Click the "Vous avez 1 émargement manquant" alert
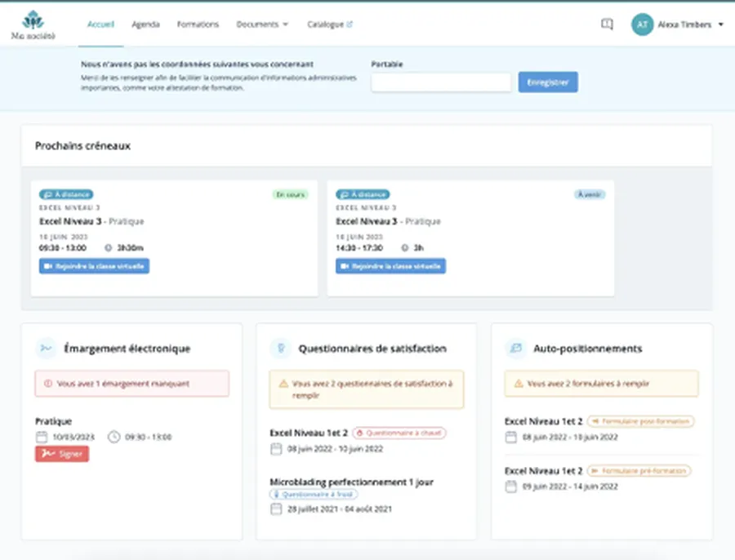735x560 pixels. point(132,384)
